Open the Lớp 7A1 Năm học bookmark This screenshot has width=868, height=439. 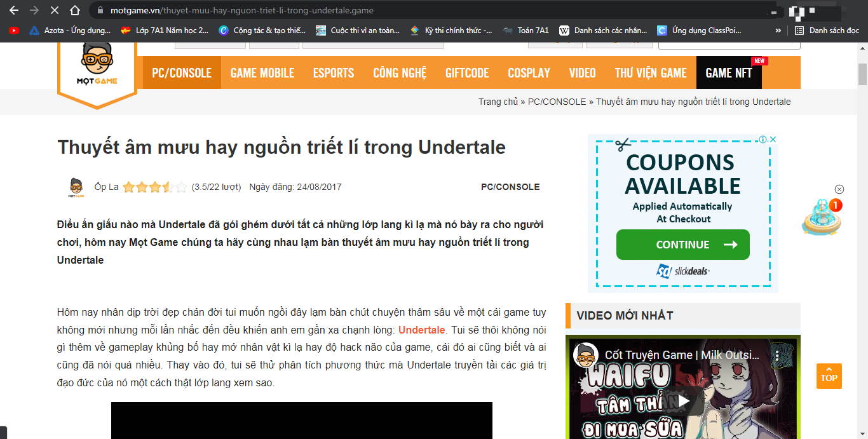[x=164, y=30]
